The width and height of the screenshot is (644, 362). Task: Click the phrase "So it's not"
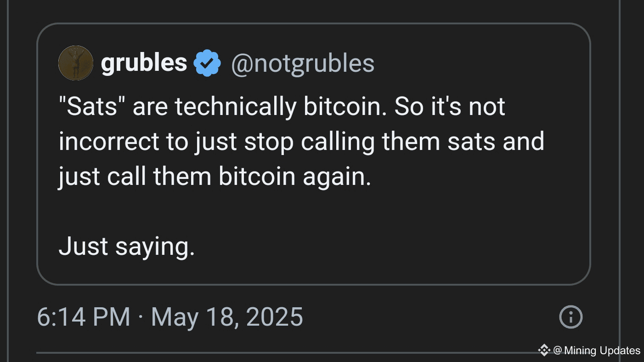450,107
